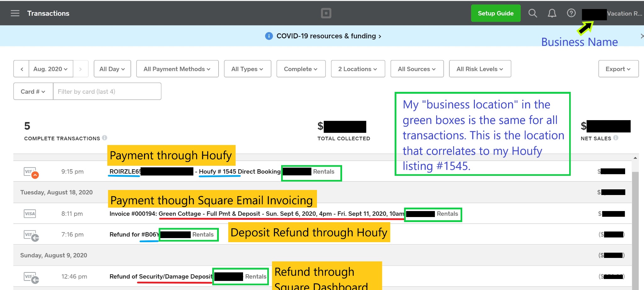Screen dimensions: 644x290
Task: Click refund card icon for 7:16 pm transaction
Action: 31,235
